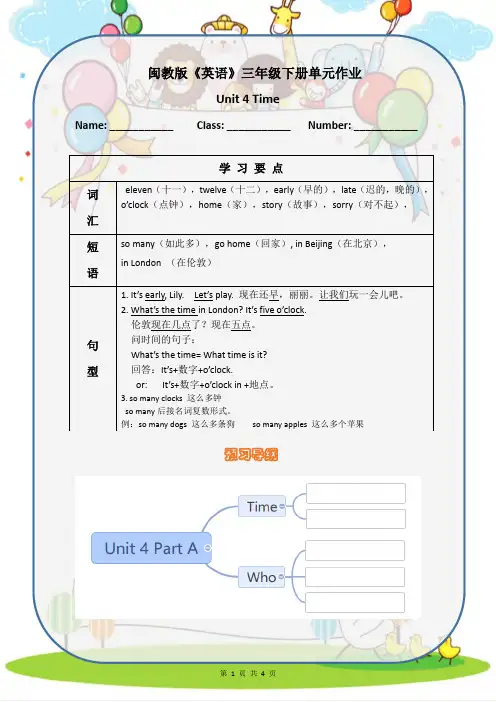Viewport: 496px width, 702px height.
Task: Collapse the Unit 4 Part A node toggle
Action: click(x=208, y=548)
